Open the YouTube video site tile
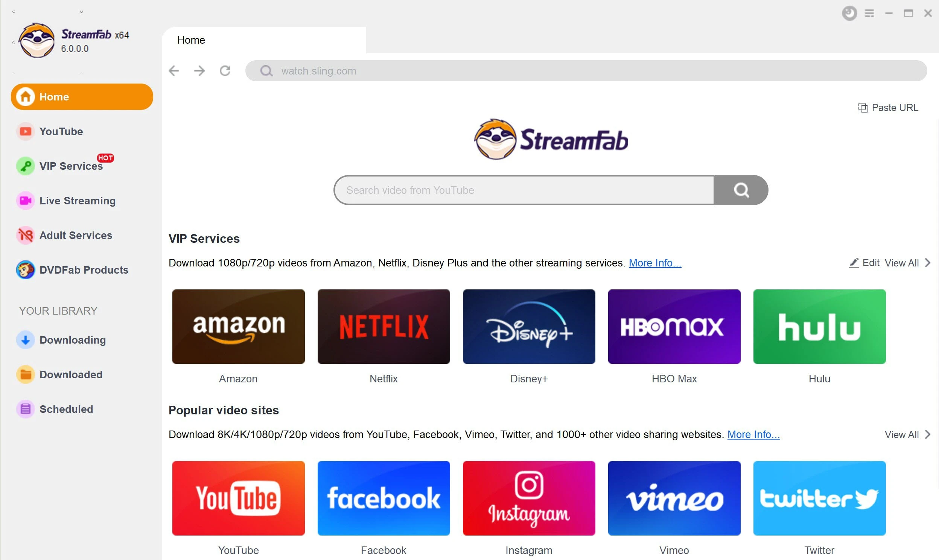The width and height of the screenshot is (939, 560). click(239, 498)
